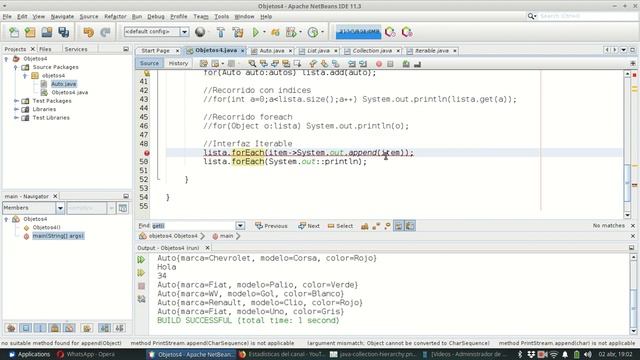
Task: Expand the Libraries node
Action: [16, 109]
